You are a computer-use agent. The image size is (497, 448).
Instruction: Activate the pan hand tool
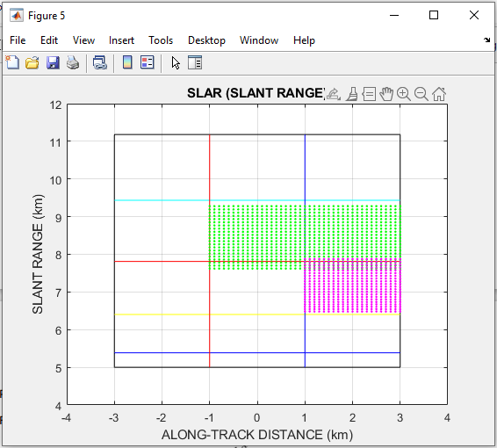(x=386, y=95)
